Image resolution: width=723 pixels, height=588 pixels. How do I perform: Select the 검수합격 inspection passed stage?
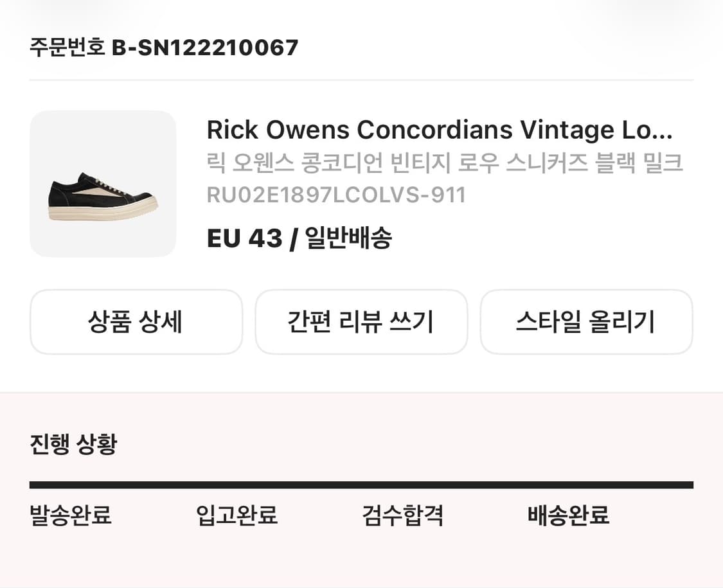(x=404, y=515)
